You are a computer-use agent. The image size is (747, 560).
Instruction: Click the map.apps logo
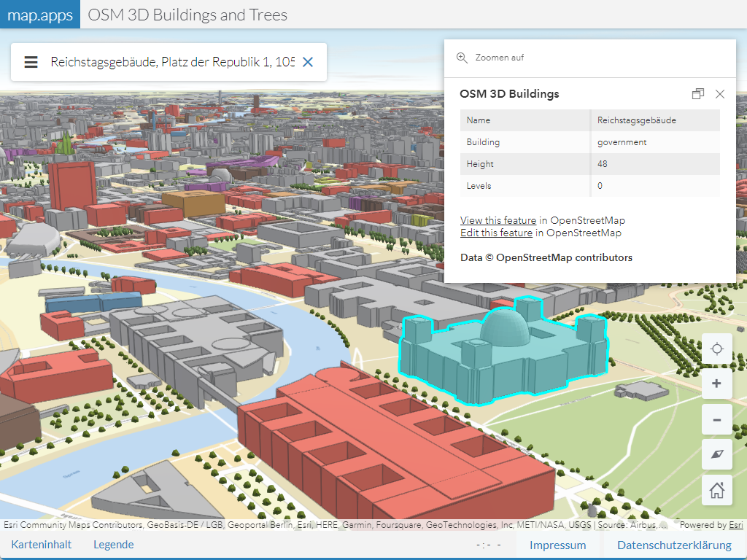(x=40, y=15)
